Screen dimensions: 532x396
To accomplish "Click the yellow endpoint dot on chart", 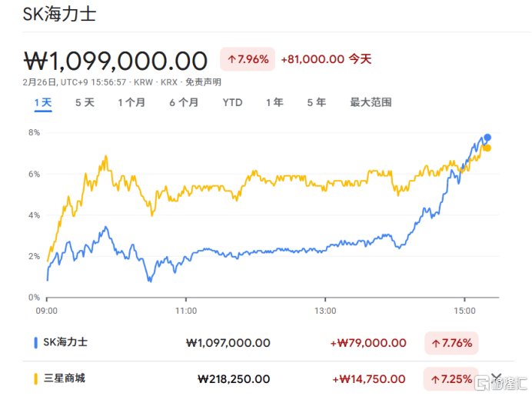I will click(x=487, y=148).
